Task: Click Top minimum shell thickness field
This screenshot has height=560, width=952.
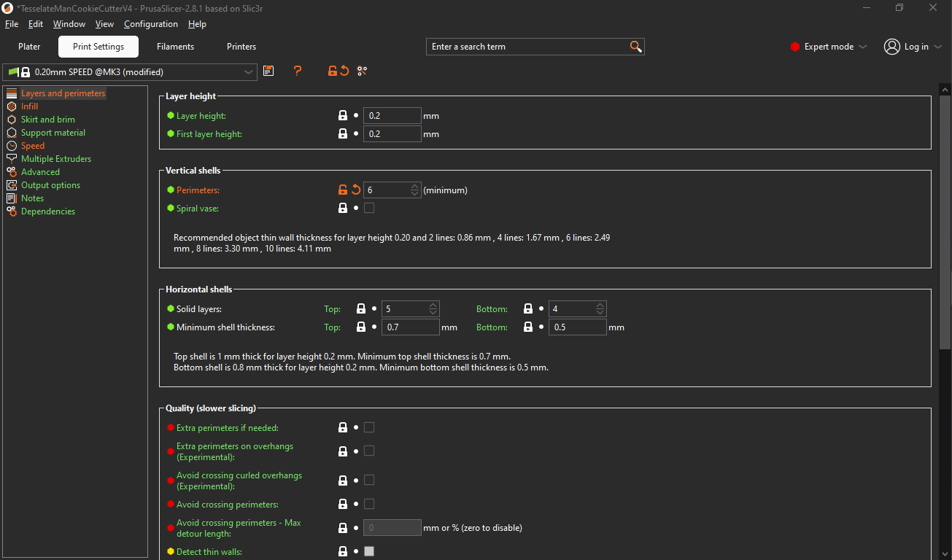Action: 411,327
